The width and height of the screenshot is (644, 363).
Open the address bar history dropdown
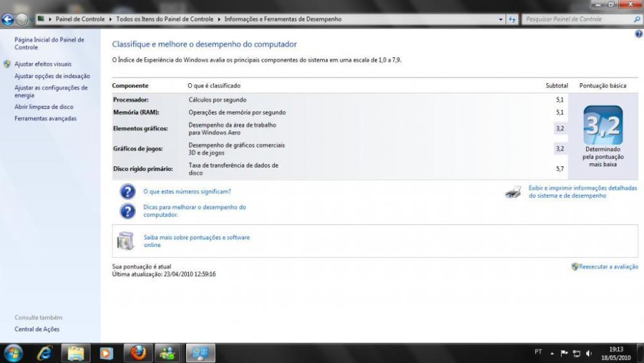[501, 19]
